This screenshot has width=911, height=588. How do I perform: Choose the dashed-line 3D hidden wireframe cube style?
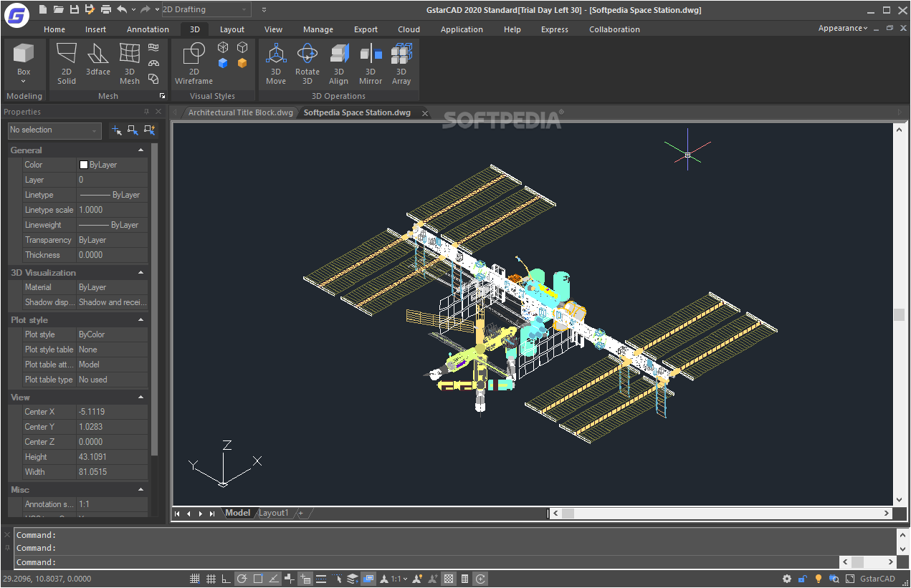(223, 47)
